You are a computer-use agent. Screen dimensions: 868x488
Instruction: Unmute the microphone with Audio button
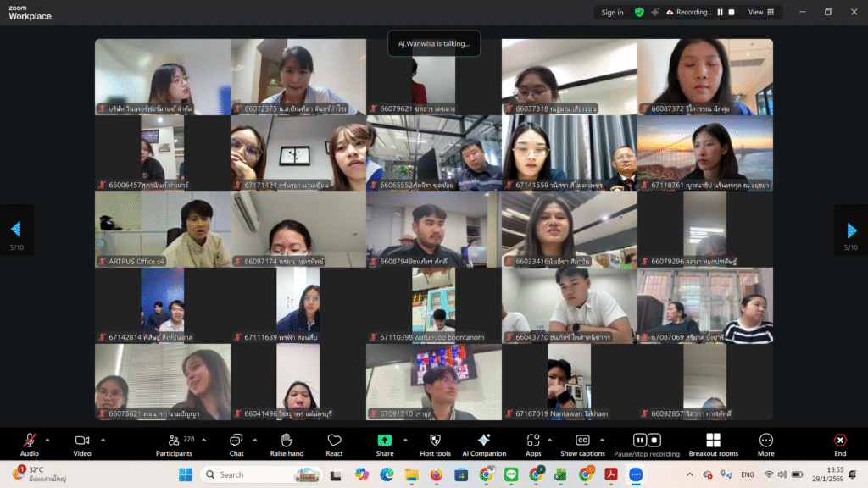[x=30, y=441]
